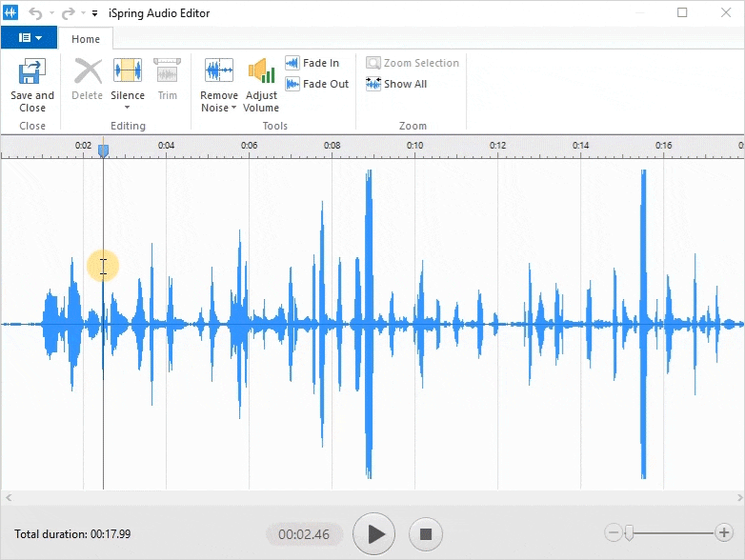Click the zoom out minus button
Screen dimensions: 745x560
[614, 533]
